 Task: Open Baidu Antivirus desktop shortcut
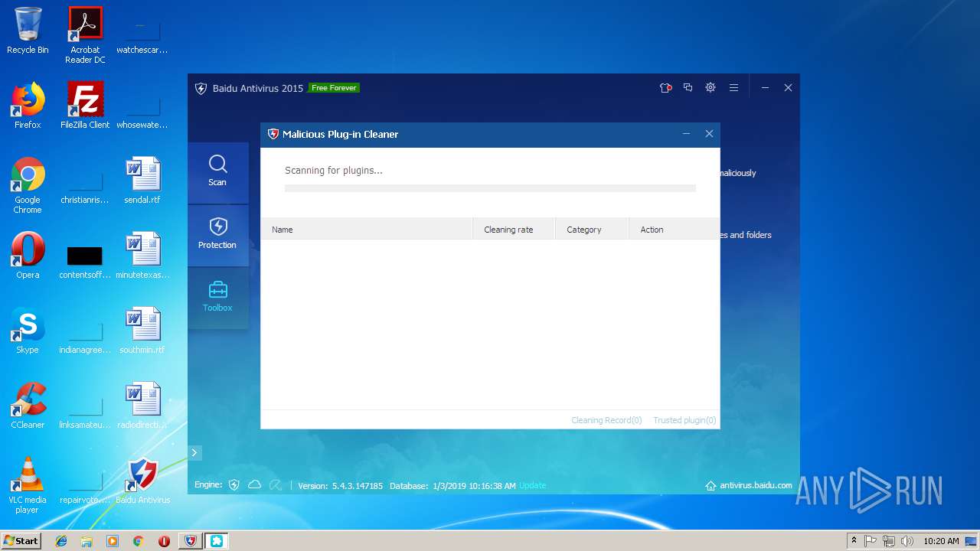click(x=143, y=481)
